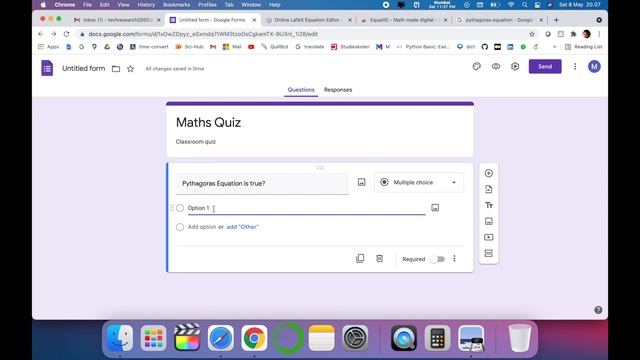Open Finder from the dock
The width and height of the screenshot is (640, 360).
tap(120, 338)
